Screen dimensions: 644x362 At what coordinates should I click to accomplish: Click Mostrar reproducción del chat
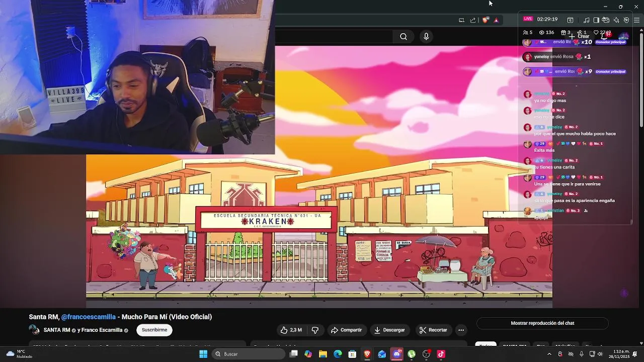(542, 323)
